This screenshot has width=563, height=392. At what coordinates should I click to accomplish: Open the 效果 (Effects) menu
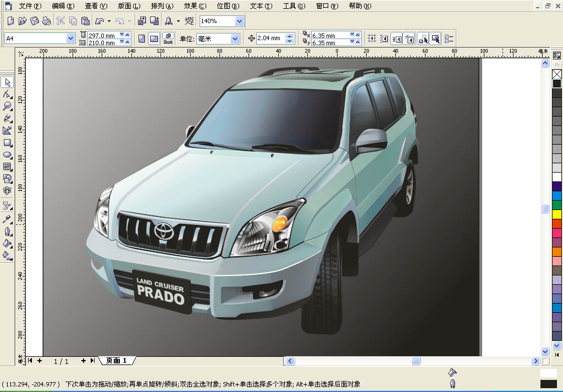[195, 6]
